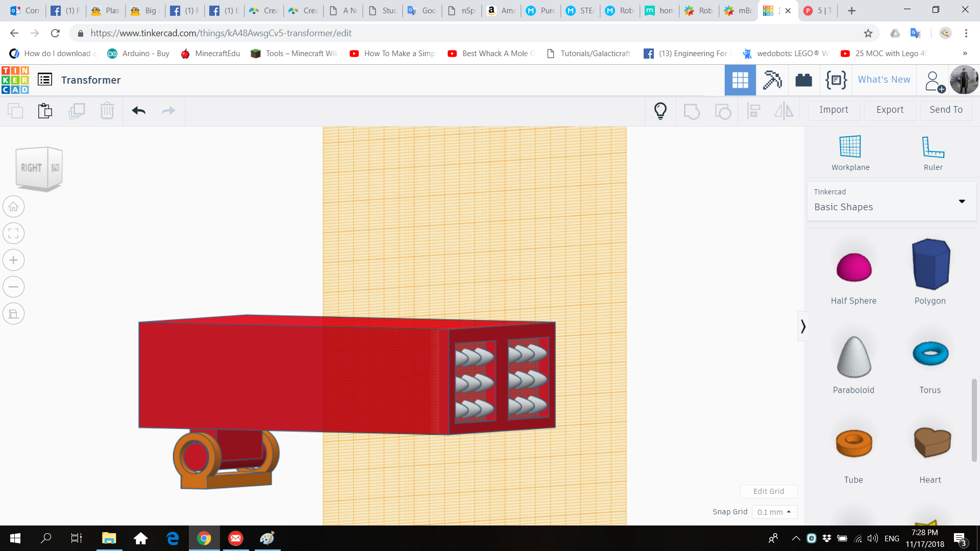Viewport: 980px width, 551px height.
Task: Open the Blocks pickaxe mode
Action: click(772, 80)
